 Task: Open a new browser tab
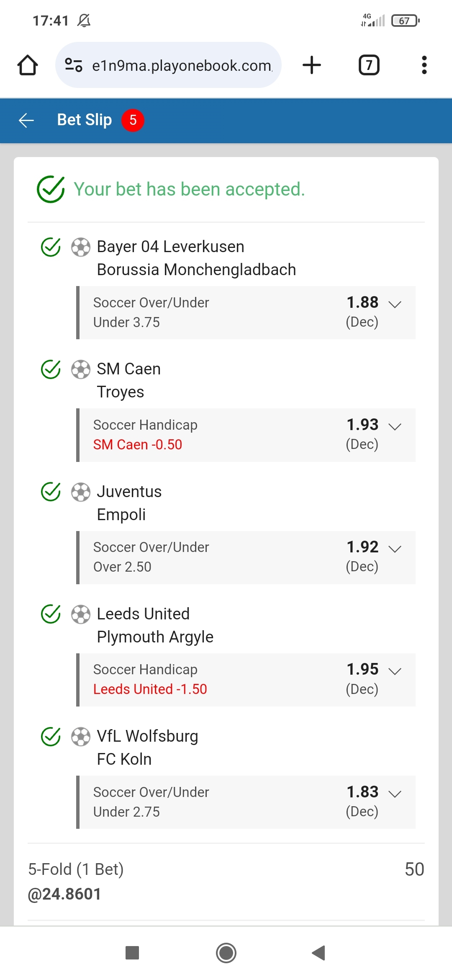[312, 65]
